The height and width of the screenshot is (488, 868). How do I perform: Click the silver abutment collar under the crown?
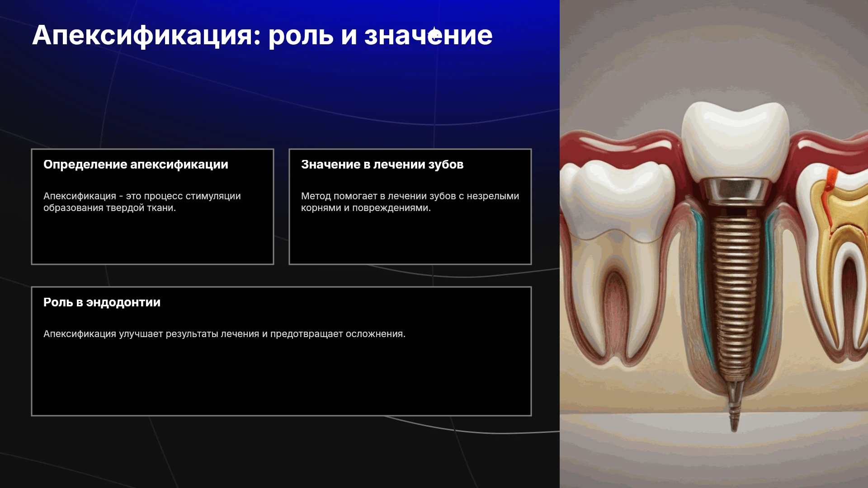click(x=736, y=191)
